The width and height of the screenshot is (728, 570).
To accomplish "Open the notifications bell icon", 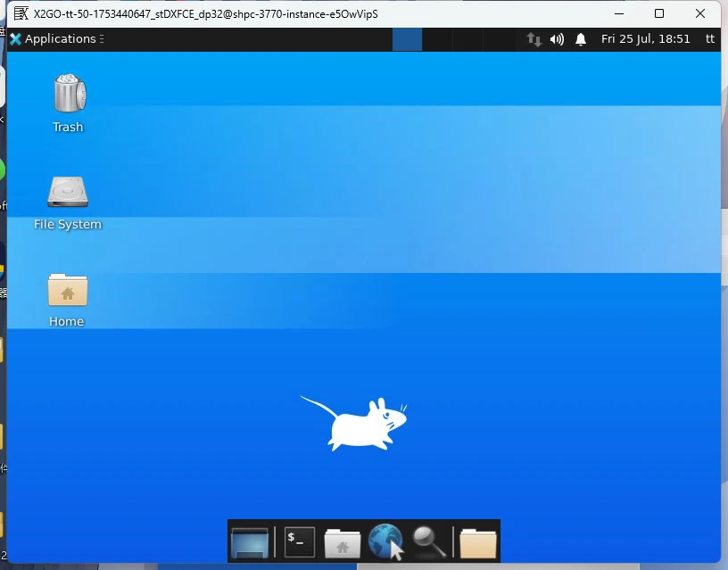I will click(x=581, y=39).
